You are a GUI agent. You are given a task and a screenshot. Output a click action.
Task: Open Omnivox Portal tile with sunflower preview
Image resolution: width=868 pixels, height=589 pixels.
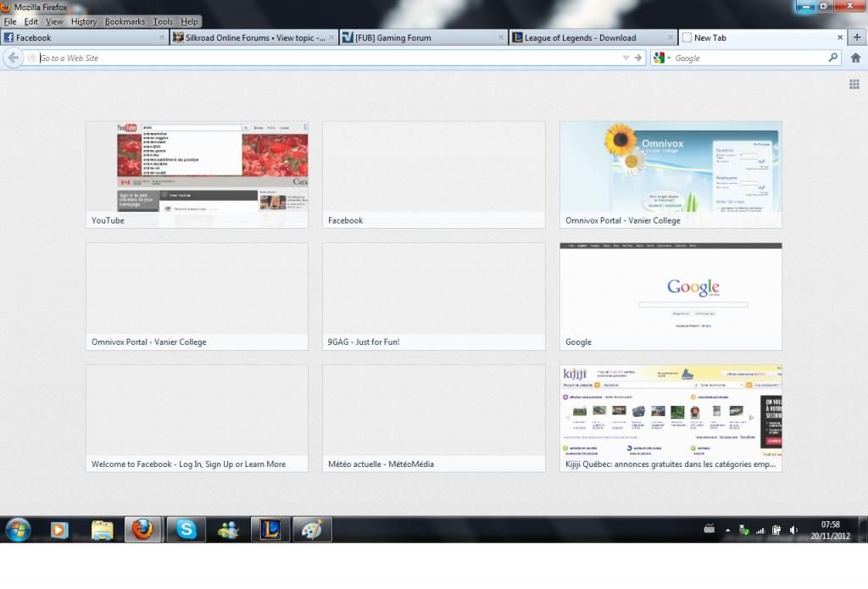671,175
